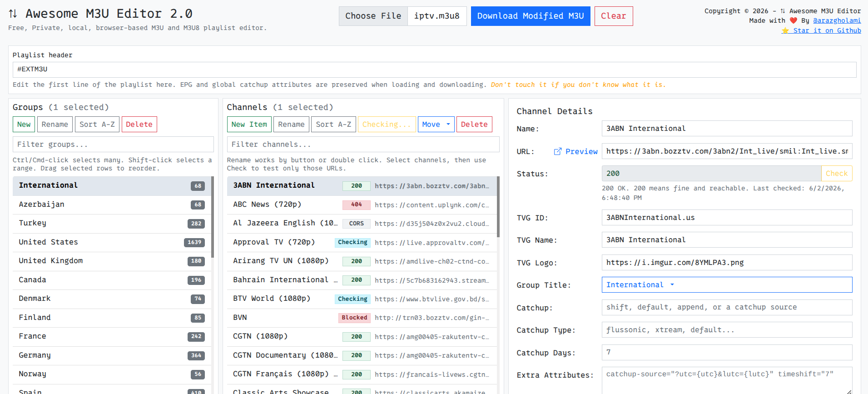Click the Clear button

click(x=614, y=16)
